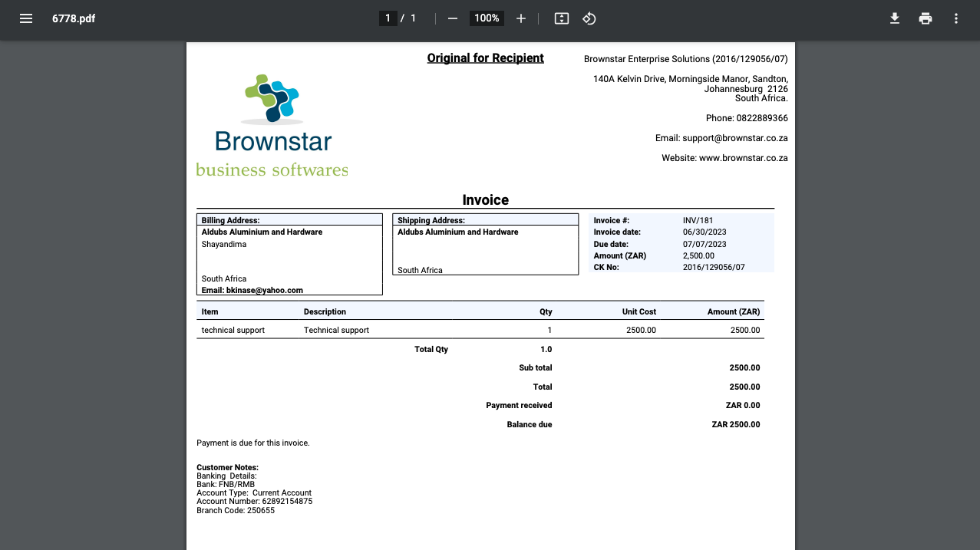
Task: Click the support@brownstar.co.za email address
Action: coord(736,137)
